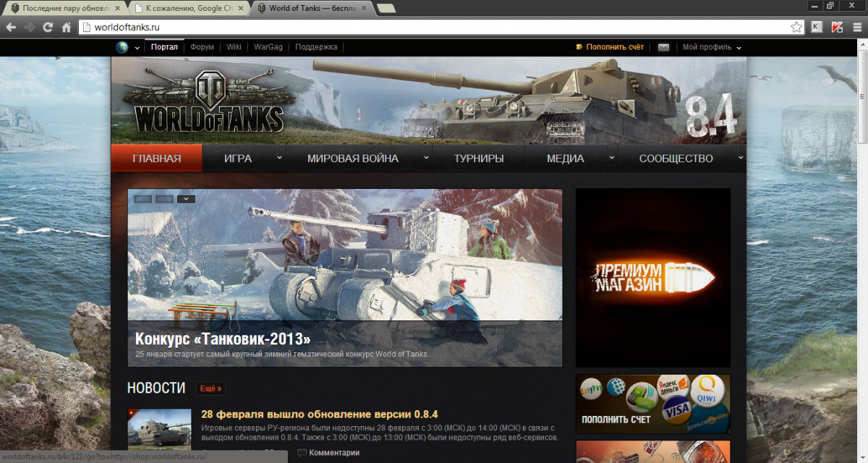Open the '28 февраля вышло обновление версии 0.8.4' headline
The width and height of the screenshot is (868, 463).
click(320, 415)
